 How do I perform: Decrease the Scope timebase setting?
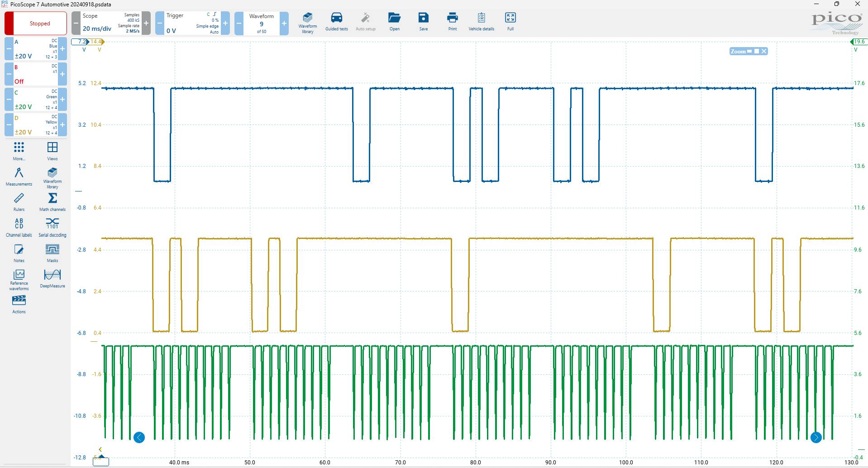(76, 23)
